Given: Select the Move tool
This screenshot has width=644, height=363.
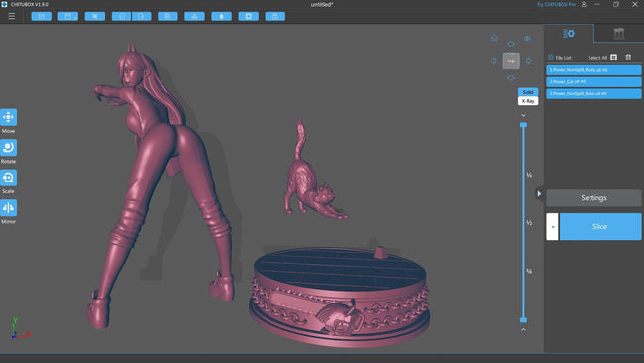Looking at the screenshot, I should 8,117.
